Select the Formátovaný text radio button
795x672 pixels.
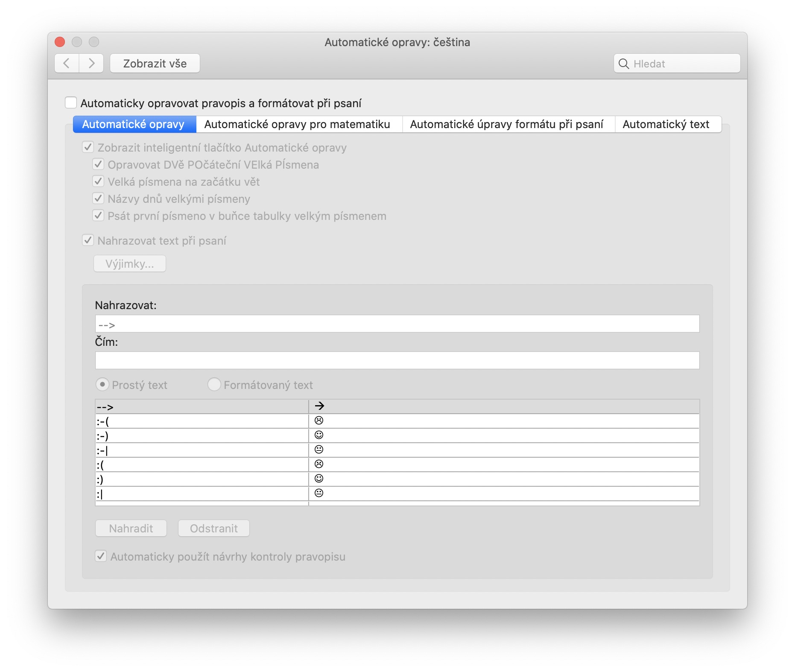coord(214,385)
